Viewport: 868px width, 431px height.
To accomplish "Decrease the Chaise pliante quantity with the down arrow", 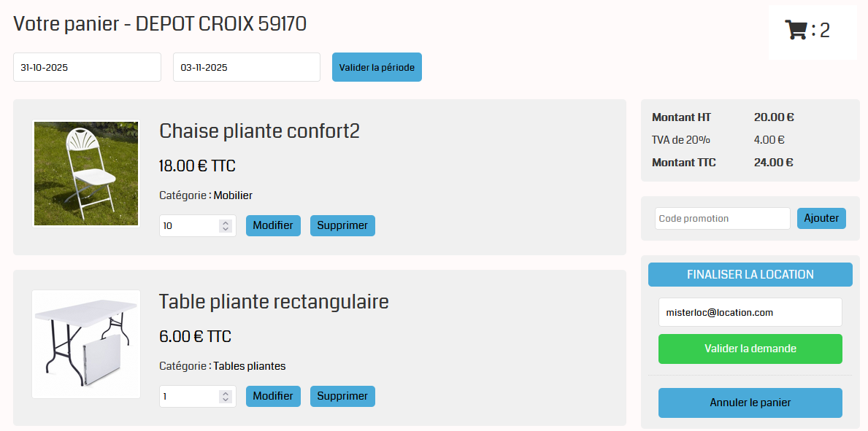I will tap(226, 230).
